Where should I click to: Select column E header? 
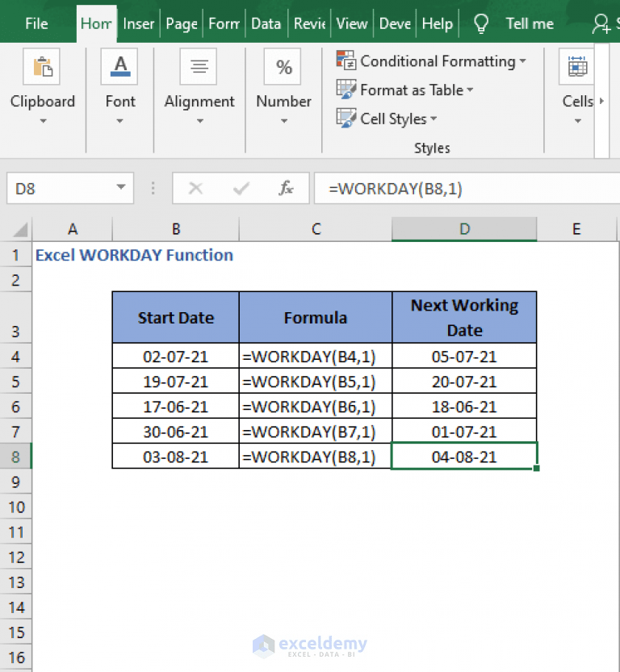[x=576, y=229]
